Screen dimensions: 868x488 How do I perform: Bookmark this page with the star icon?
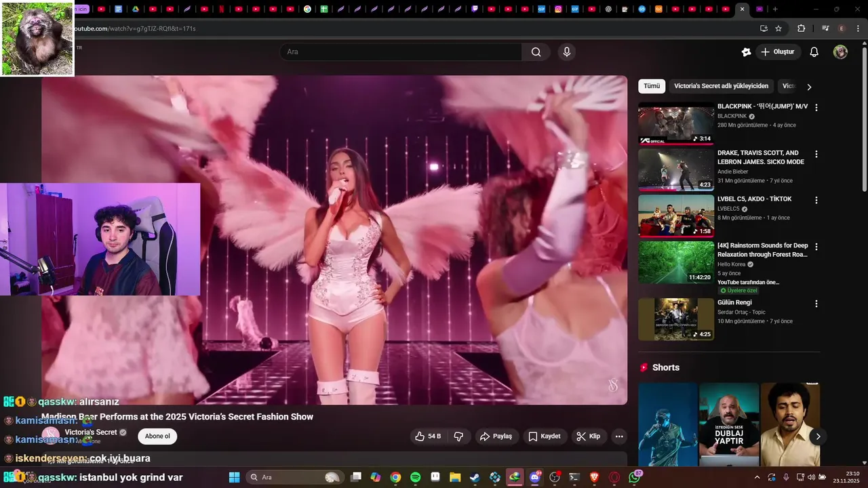[778, 28]
